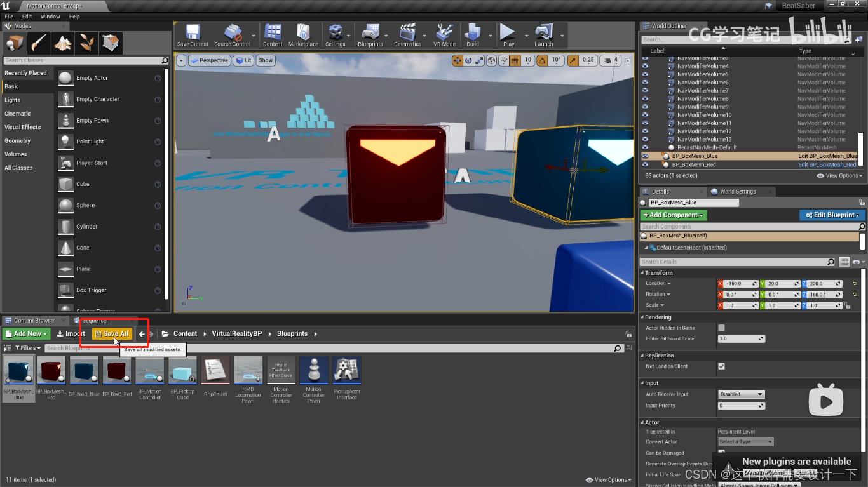Open the Help menu
This screenshot has height=487, width=868.
[x=74, y=17]
